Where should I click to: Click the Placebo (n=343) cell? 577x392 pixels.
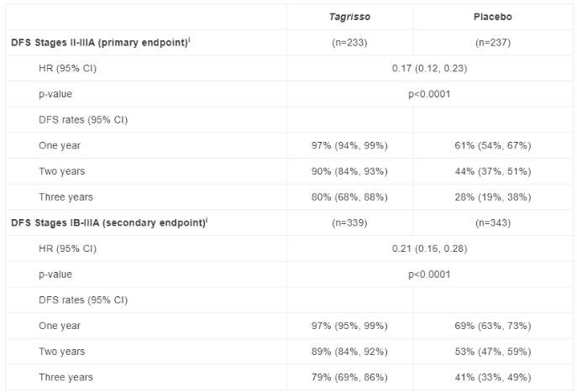[493, 222]
